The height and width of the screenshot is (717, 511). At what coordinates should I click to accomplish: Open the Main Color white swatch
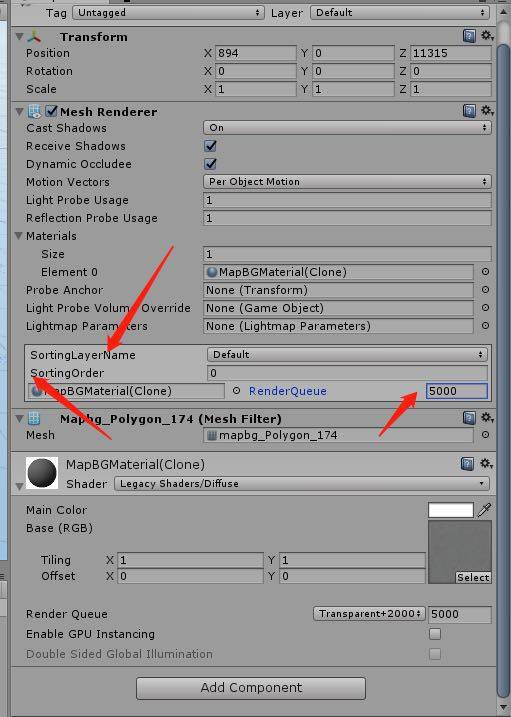[451, 510]
